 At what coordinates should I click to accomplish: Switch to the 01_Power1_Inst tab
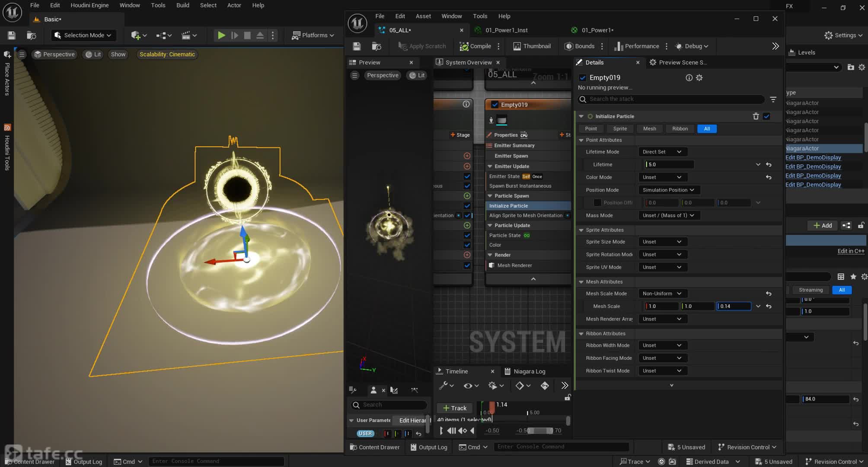click(x=506, y=30)
